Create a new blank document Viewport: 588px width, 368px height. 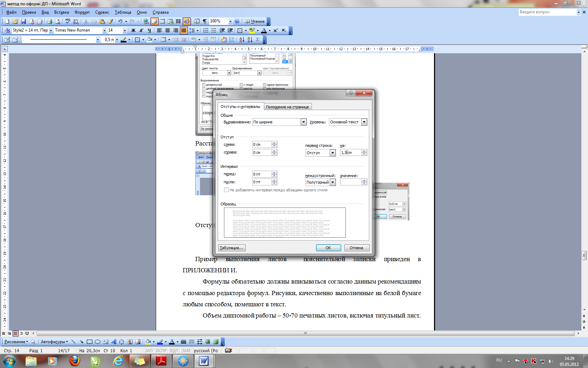click(7, 21)
